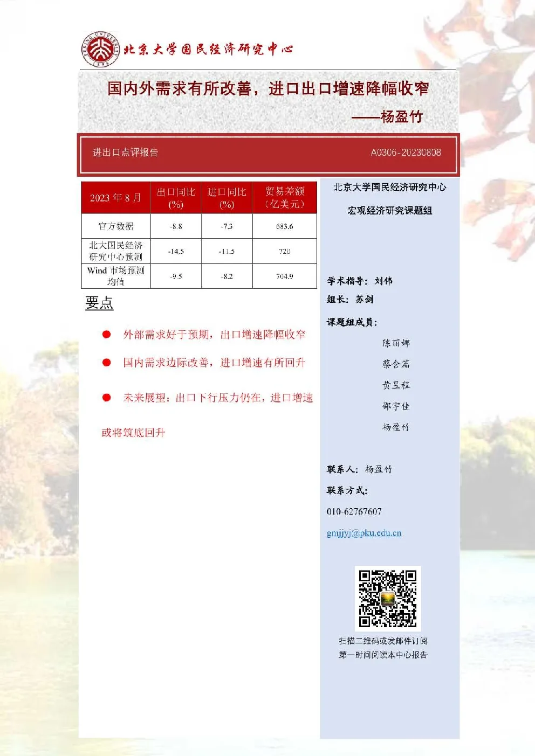Click the member name 邵宇佳
Screen dimensions: 535x756
pos(396,406)
